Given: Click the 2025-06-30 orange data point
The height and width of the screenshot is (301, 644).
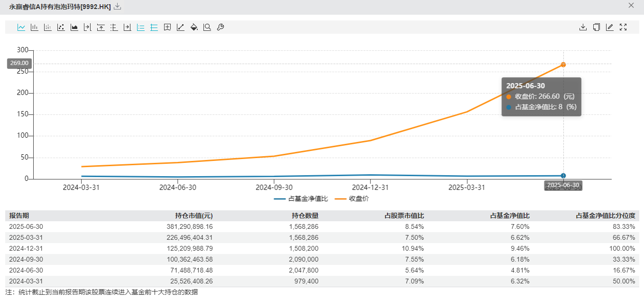Looking at the screenshot, I should (563, 65).
